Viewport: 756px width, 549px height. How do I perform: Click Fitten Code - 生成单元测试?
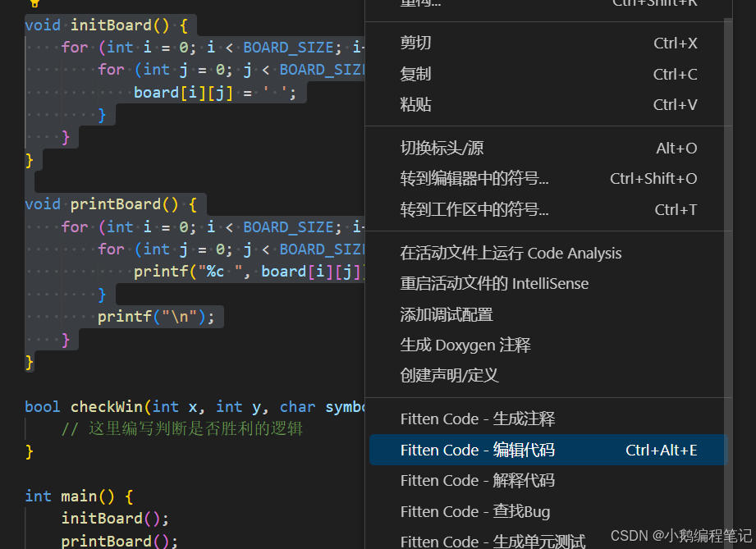[x=548, y=542]
